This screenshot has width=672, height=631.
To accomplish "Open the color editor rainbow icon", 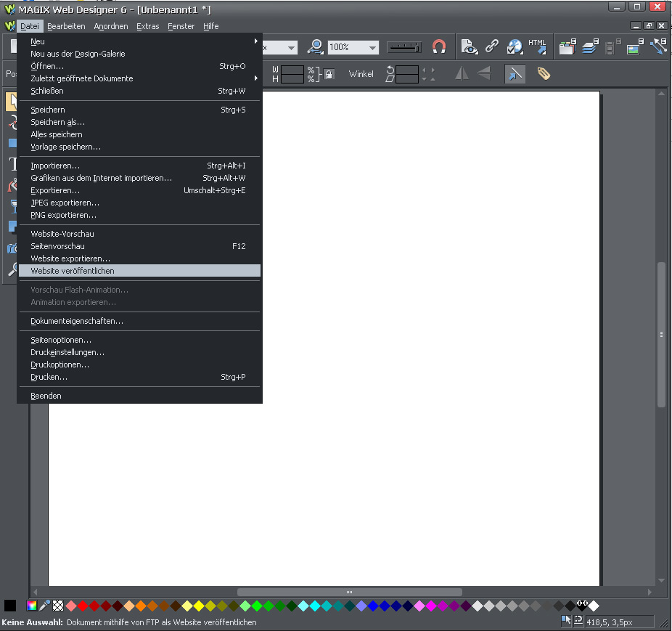I will [x=32, y=606].
